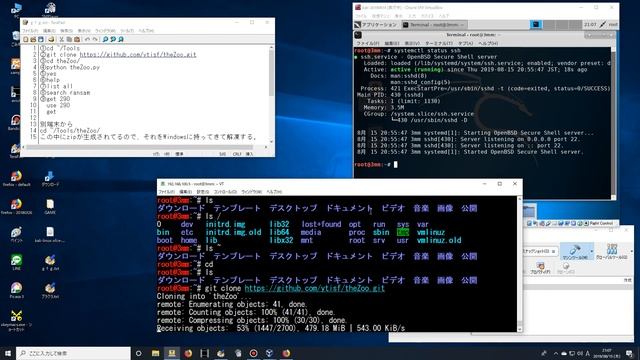Click the Paste icon in TeraPad toolbar
Image resolution: width=640 pixels, height=360 pixels.
point(77,39)
